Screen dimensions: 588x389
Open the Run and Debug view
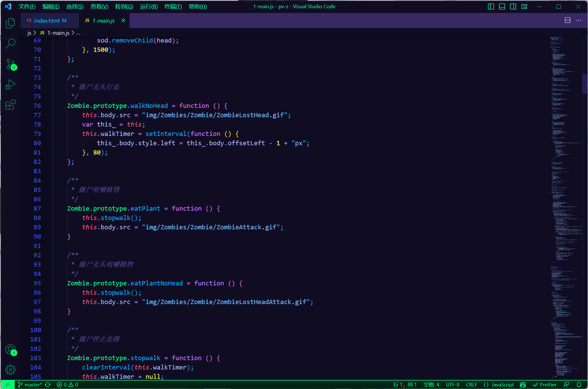(10, 84)
